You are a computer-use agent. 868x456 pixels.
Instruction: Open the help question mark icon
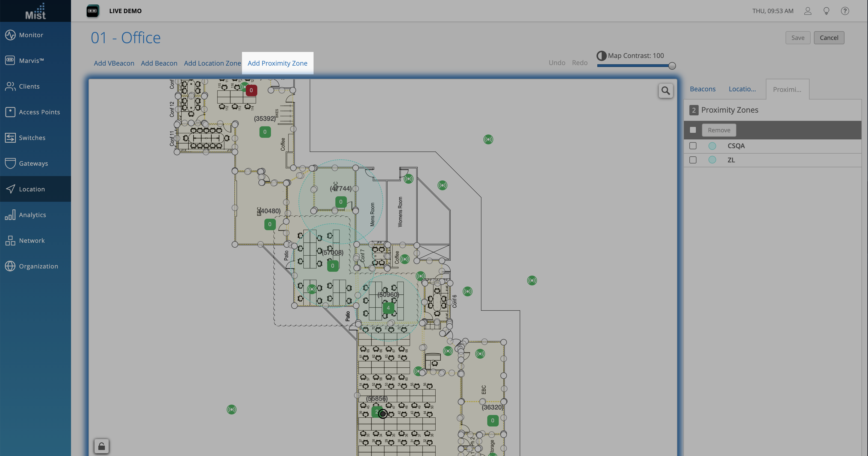pos(845,11)
